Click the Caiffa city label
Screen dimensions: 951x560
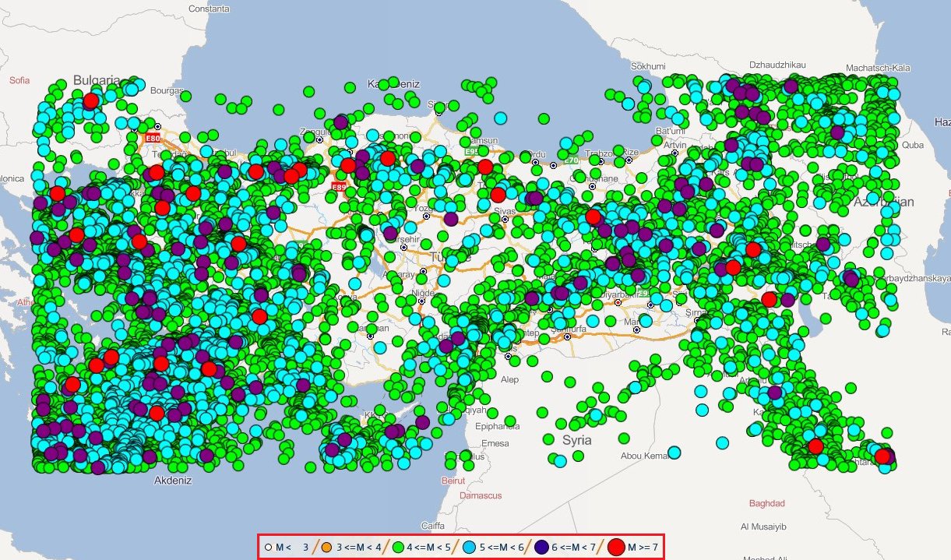[x=432, y=526]
